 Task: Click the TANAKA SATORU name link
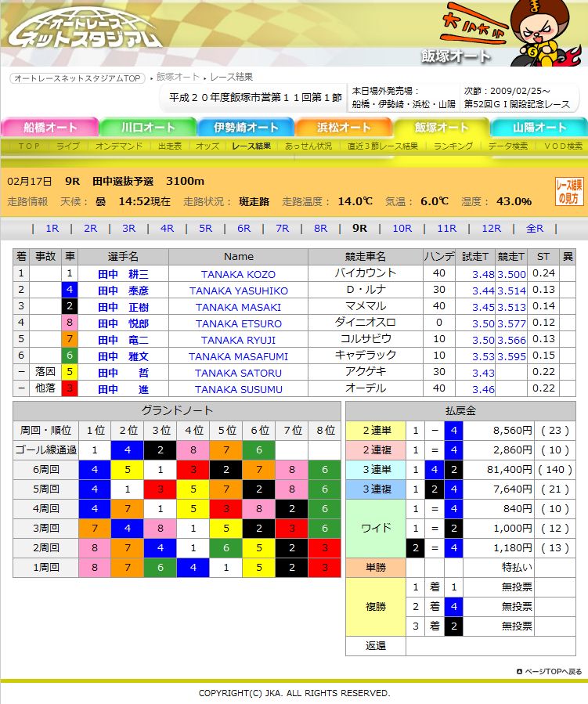click(x=238, y=373)
